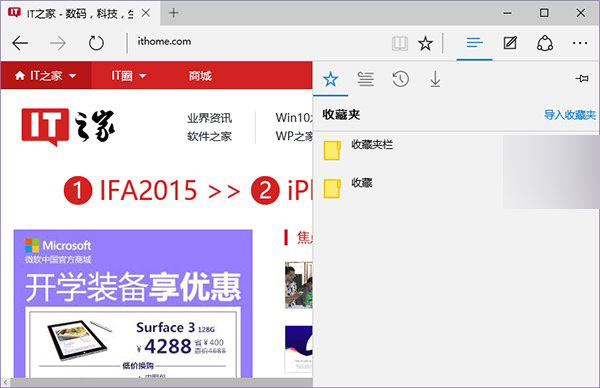Switch to the Downloads tab in Hub
The width and height of the screenshot is (600, 388).
tap(435, 79)
